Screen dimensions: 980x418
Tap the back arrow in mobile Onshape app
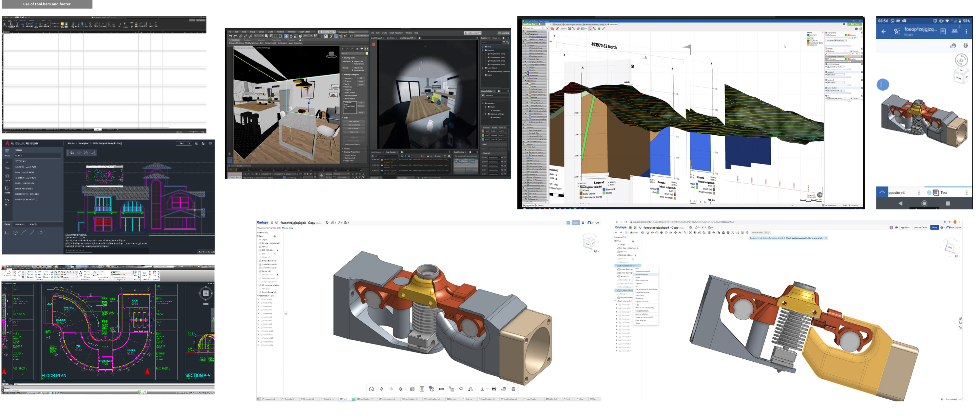tap(884, 31)
